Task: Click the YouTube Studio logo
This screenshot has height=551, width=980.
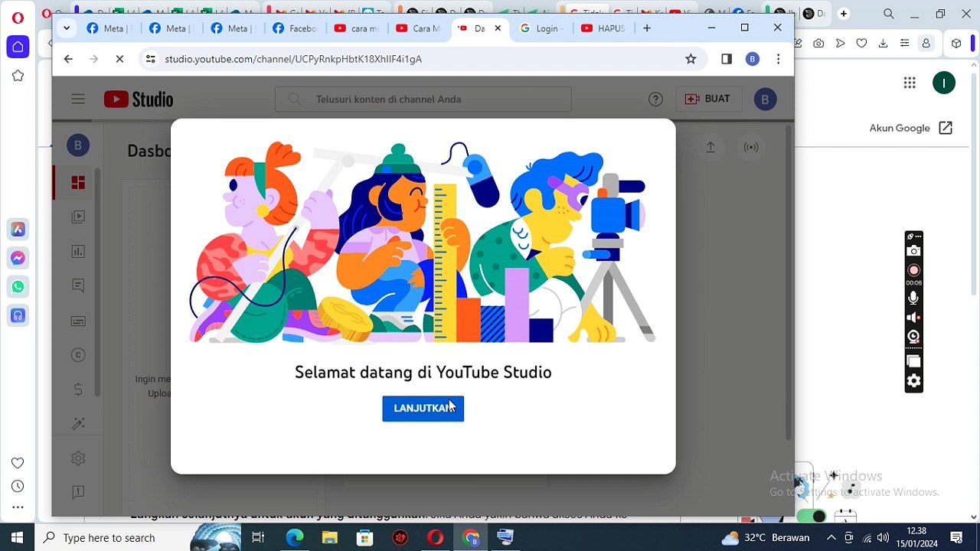Action: pyautogui.click(x=139, y=99)
